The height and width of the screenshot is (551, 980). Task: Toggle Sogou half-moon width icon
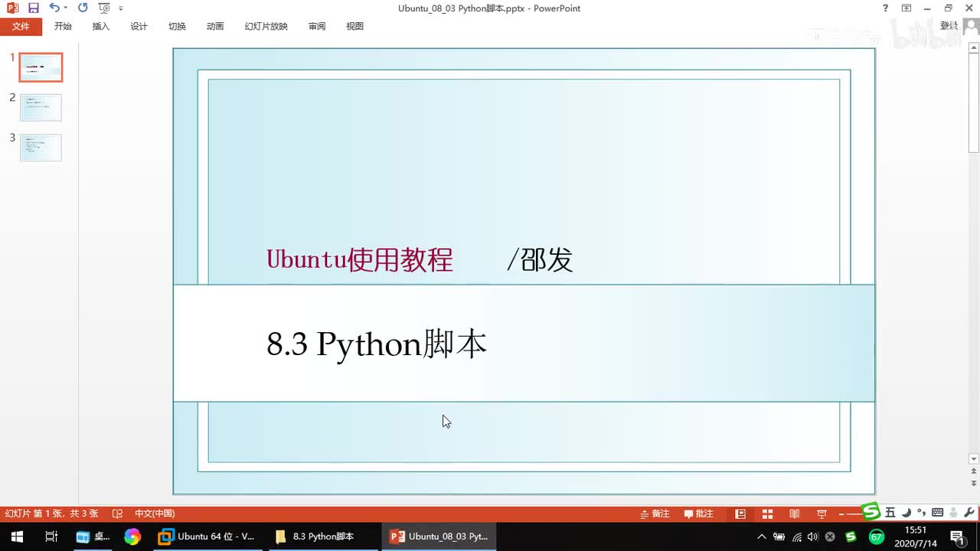(x=906, y=512)
